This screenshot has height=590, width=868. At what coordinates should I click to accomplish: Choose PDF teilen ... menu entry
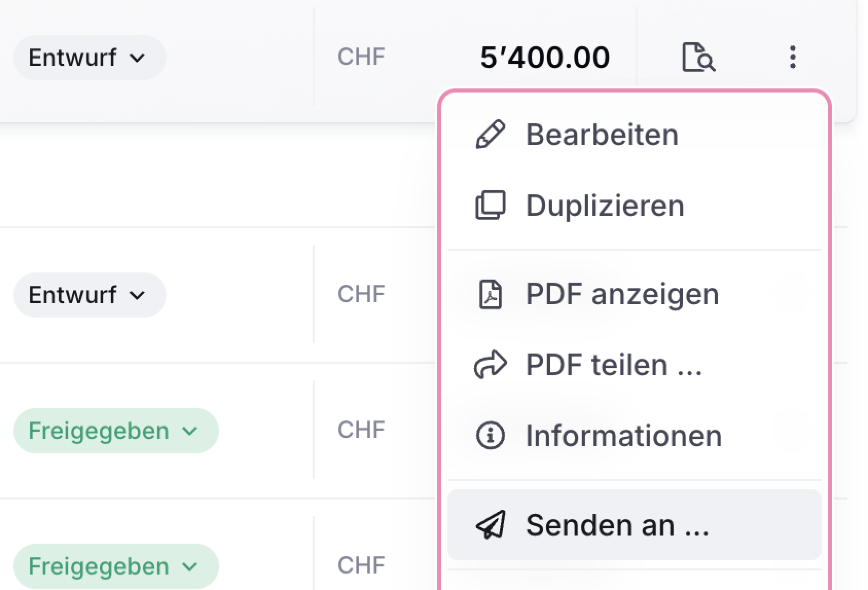coord(634,365)
